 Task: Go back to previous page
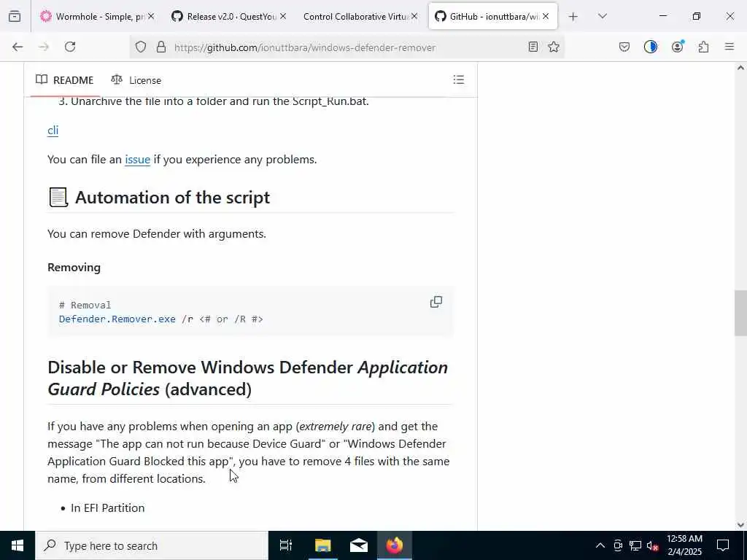pos(18,47)
